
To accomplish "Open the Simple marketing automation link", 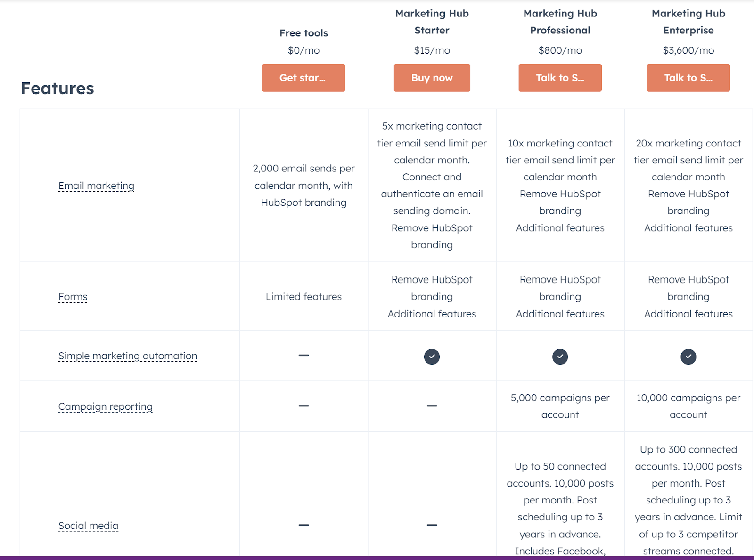I will [128, 356].
